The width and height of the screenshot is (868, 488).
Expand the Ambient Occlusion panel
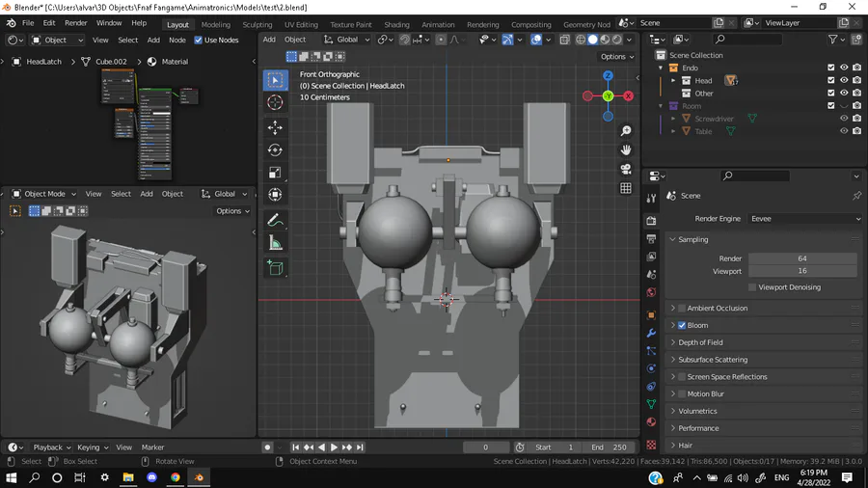(717, 309)
